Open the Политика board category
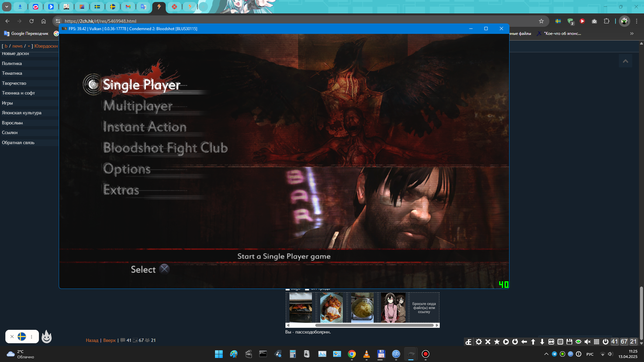This screenshot has width=644, height=362. tap(12, 63)
